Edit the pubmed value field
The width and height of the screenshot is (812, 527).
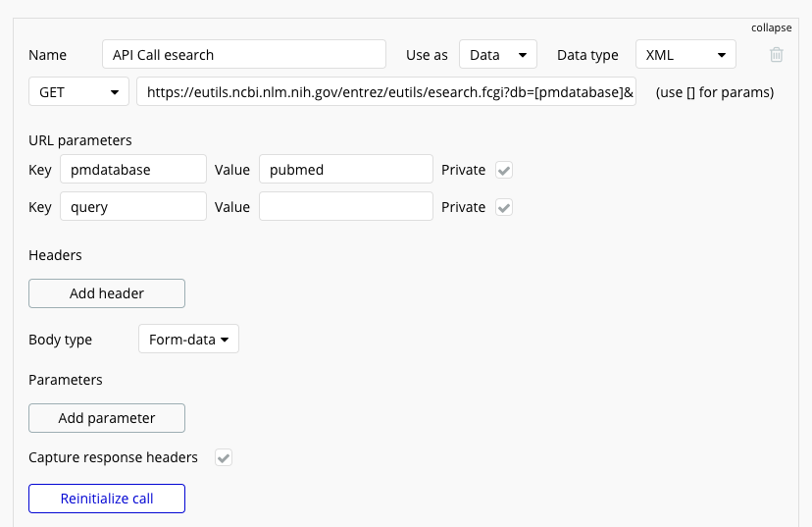(346, 170)
